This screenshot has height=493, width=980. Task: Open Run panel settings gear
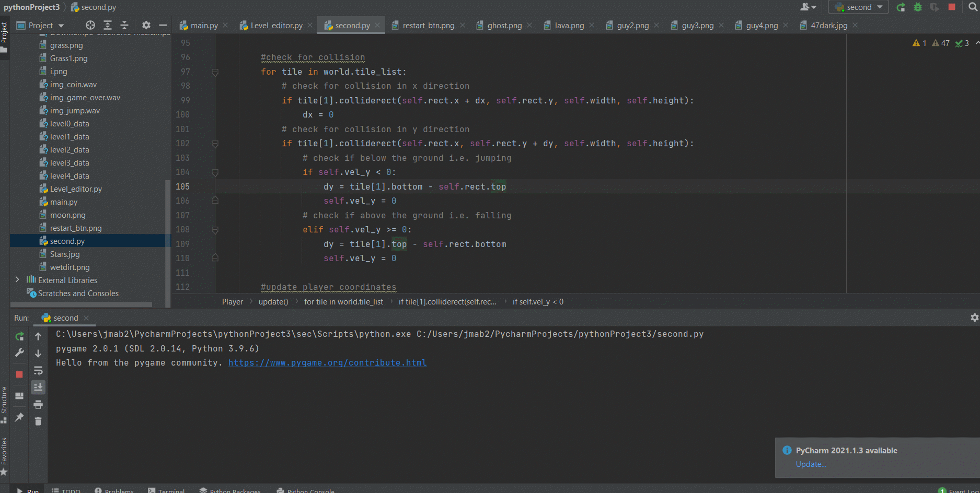pyautogui.click(x=974, y=318)
